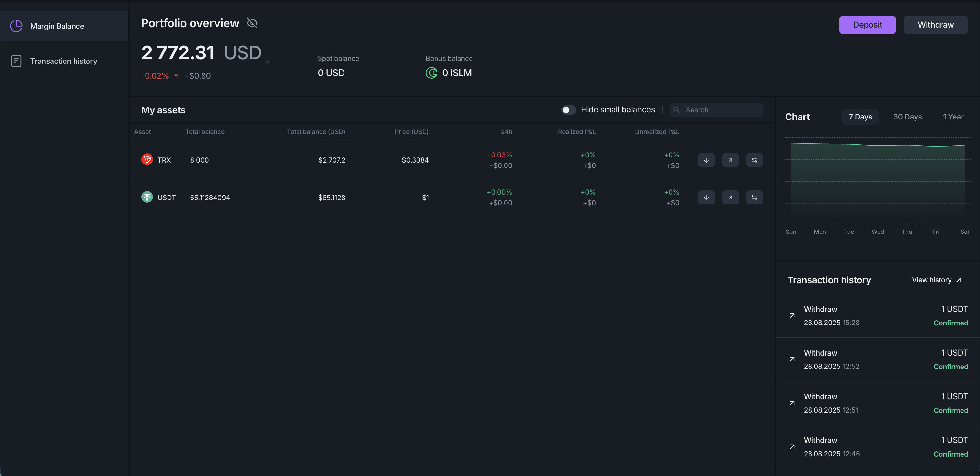Toggle Hide small balances
980x476 pixels.
[568, 109]
